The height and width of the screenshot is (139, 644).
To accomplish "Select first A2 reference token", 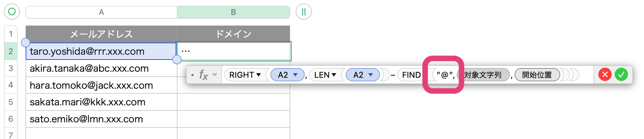I will [287, 75].
